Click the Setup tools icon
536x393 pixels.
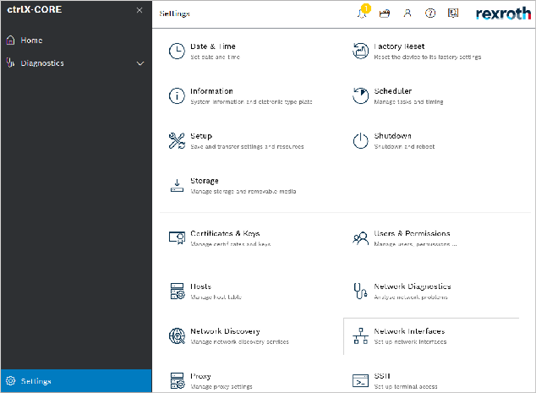[x=177, y=141]
